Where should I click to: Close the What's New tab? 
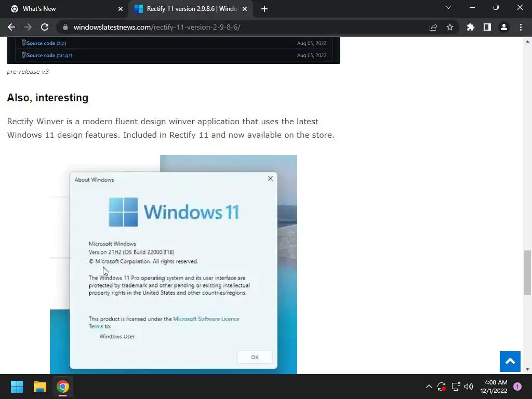121,9
